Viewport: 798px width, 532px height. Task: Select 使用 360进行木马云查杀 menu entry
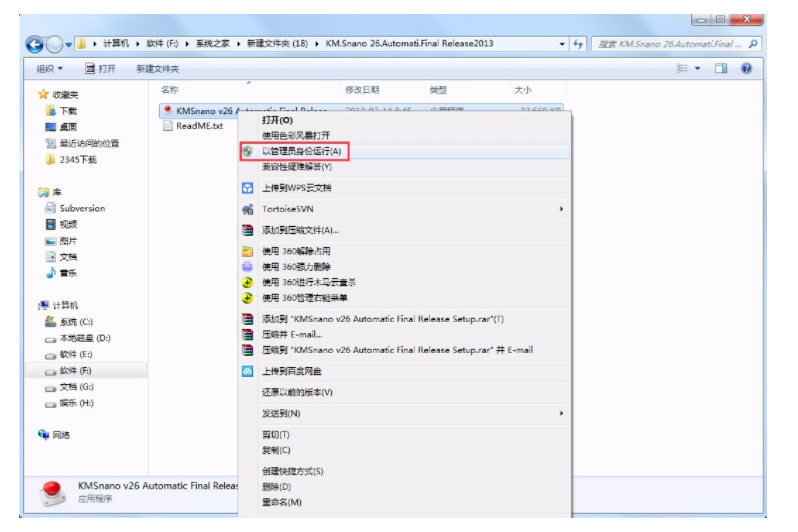click(309, 282)
